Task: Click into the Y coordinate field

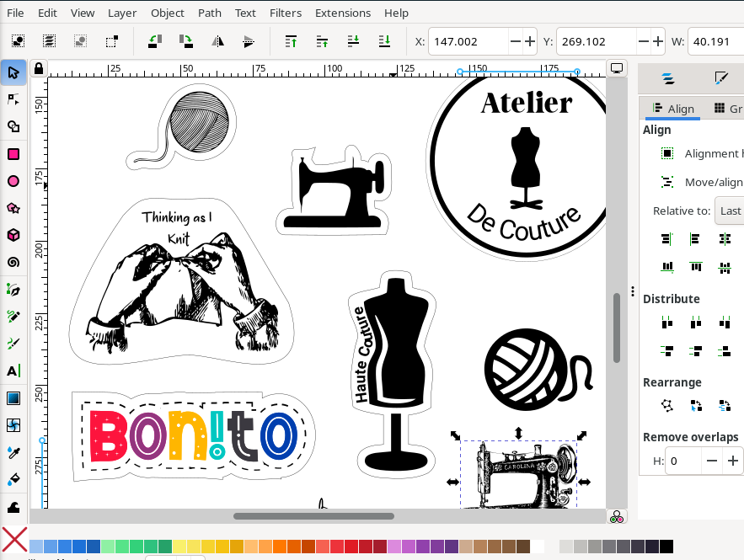Action: click(x=591, y=40)
